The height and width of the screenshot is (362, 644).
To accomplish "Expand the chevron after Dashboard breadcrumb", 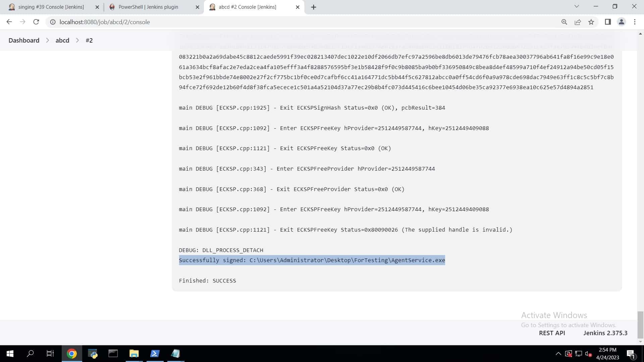I will [47, 40].
